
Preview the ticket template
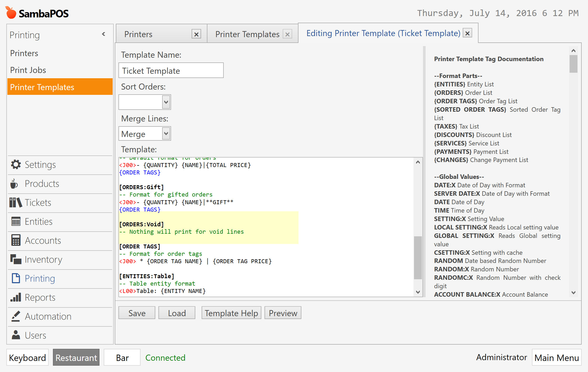(x=283, y=313)
